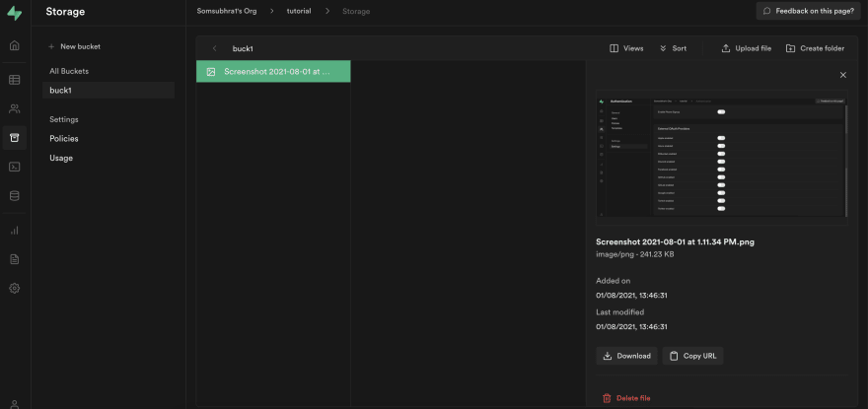Click the Storage breadcrumb
868x409 pixels.
(356, 11)
